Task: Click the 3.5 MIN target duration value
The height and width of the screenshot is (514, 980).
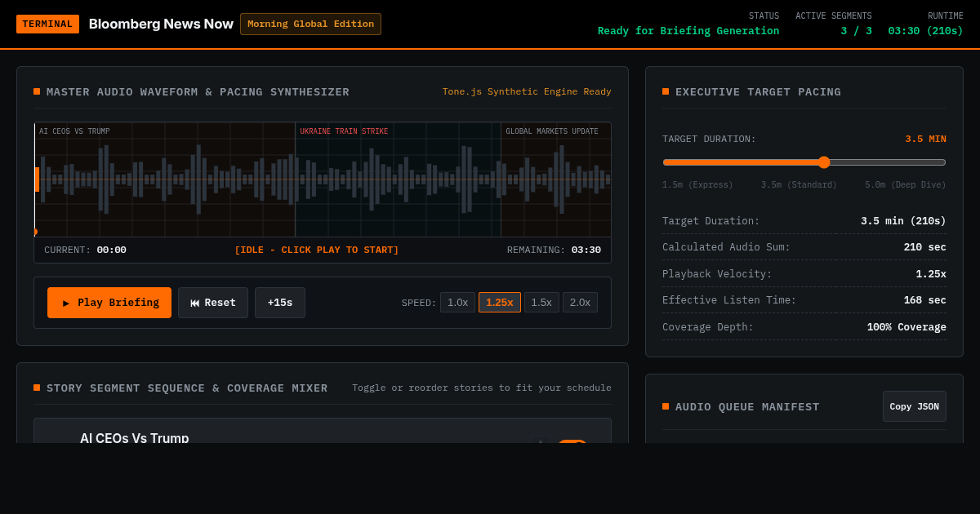Action: click(x=925, y=139)
